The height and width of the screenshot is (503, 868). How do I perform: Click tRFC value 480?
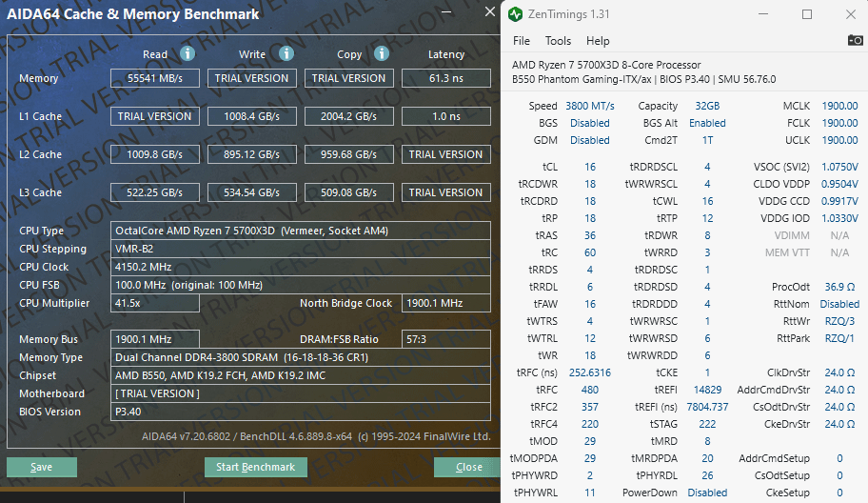click(x=589, y=390)
